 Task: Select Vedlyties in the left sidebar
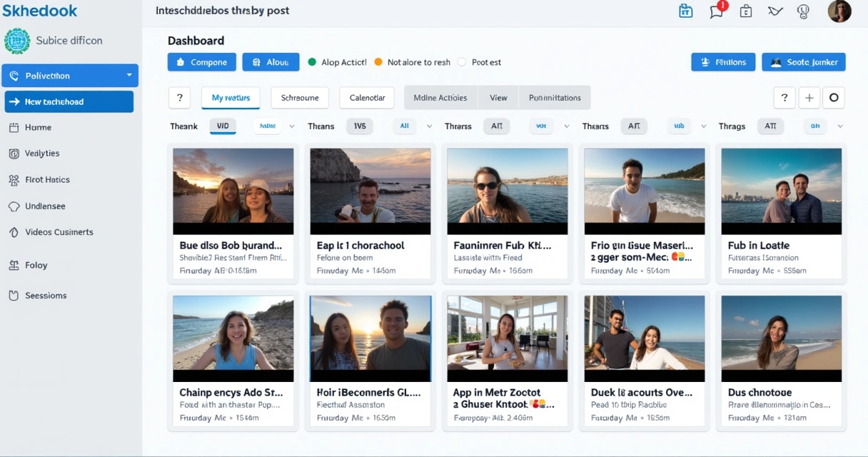coord(41,153)
